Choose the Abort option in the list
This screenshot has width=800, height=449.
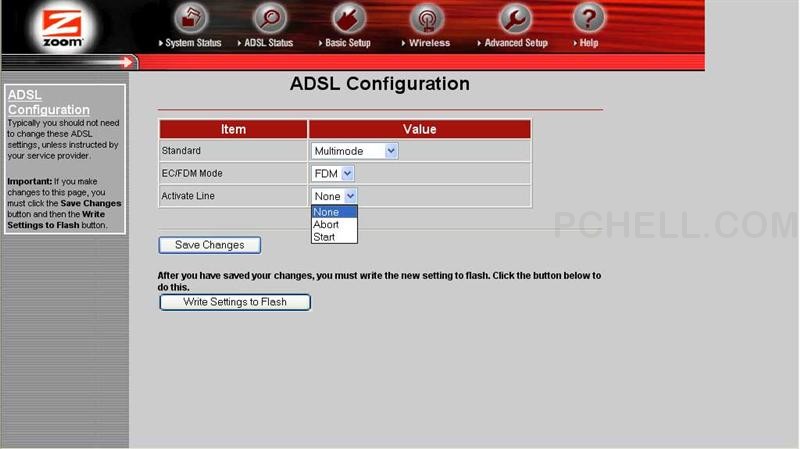click(327, 225)
